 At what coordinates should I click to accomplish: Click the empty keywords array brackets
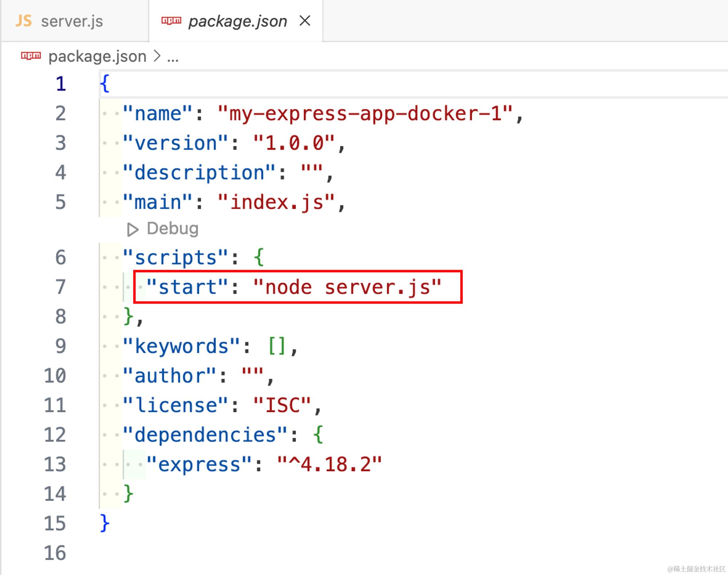point(277,346)
